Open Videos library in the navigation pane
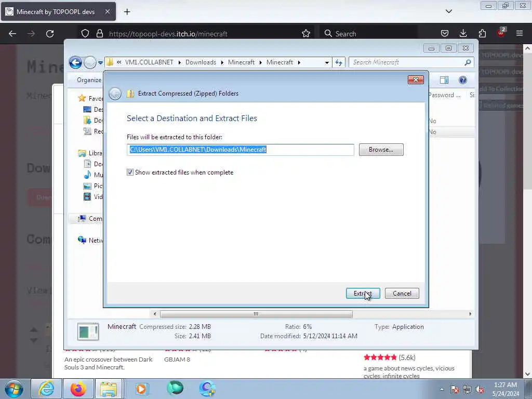 point(93,196)
